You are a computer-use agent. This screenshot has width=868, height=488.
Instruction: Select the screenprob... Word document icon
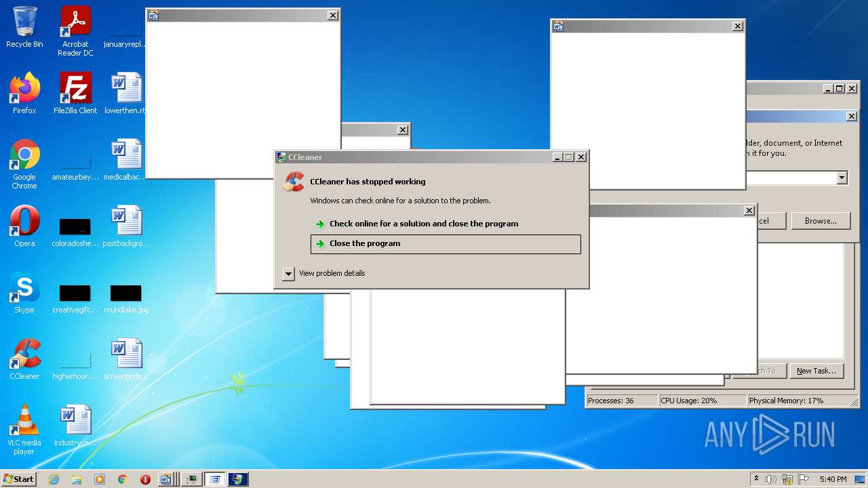[126, 359]
